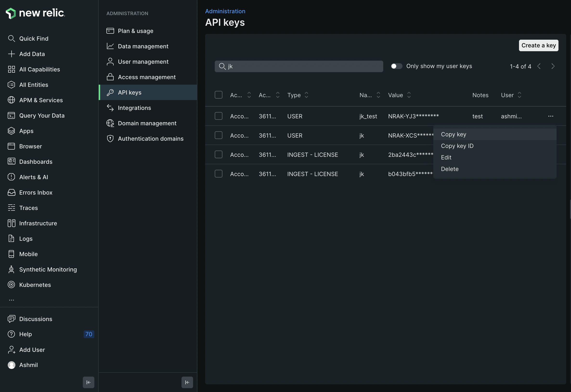
Task: Open All Capabilities grid icon
Action: point(11,69)
